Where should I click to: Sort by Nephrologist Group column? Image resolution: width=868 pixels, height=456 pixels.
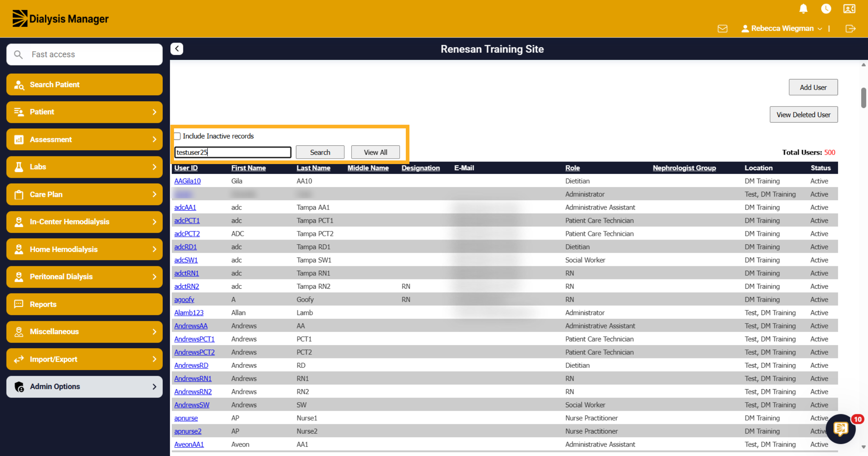[684, 168]
